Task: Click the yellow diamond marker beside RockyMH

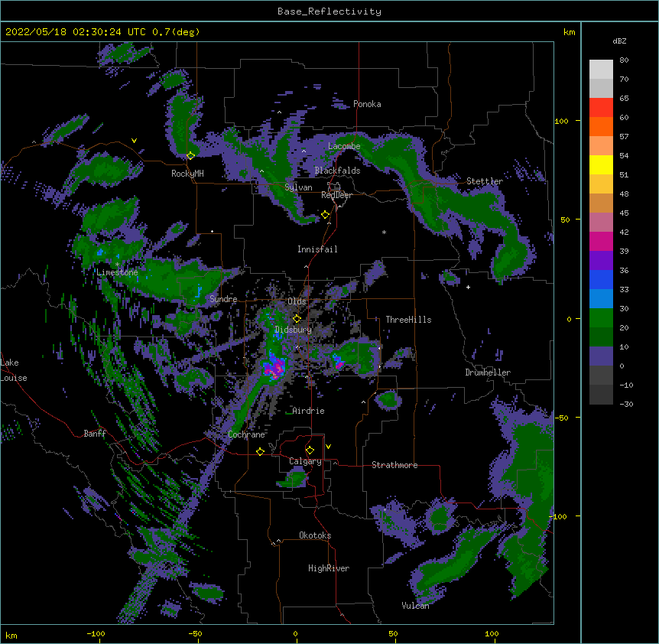Action: click(190, 155)
